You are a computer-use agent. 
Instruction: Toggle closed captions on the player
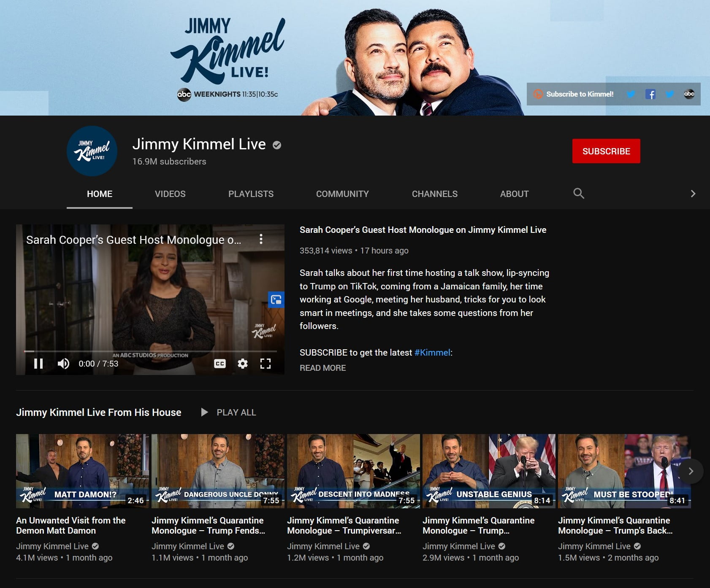click(220, 364)
